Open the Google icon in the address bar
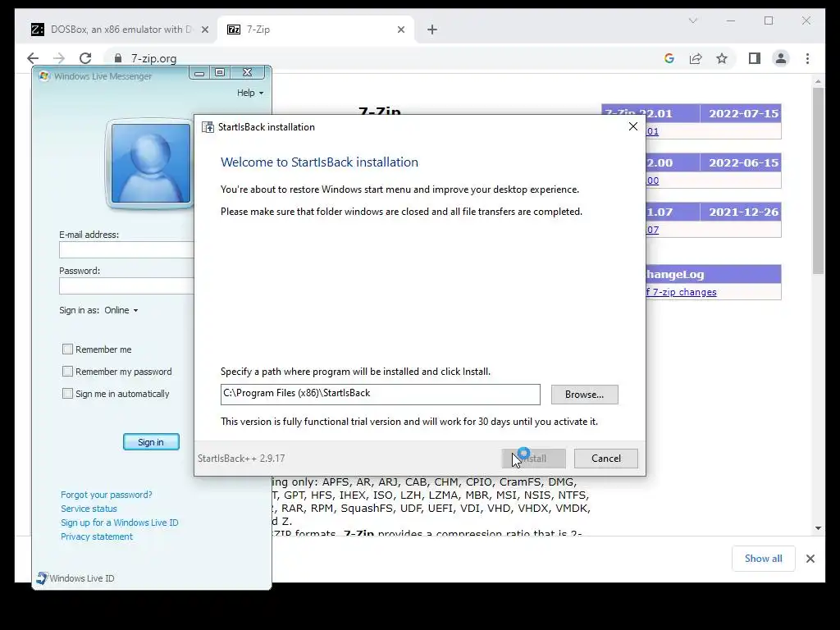The image size is (840, 630). pyautogui.click(x=669, y=58)
